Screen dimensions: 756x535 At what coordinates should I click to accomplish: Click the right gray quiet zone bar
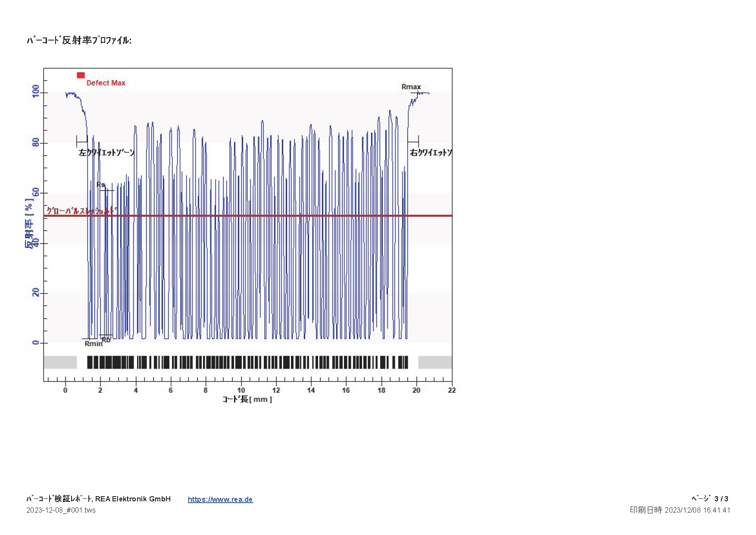pos(435,362)
